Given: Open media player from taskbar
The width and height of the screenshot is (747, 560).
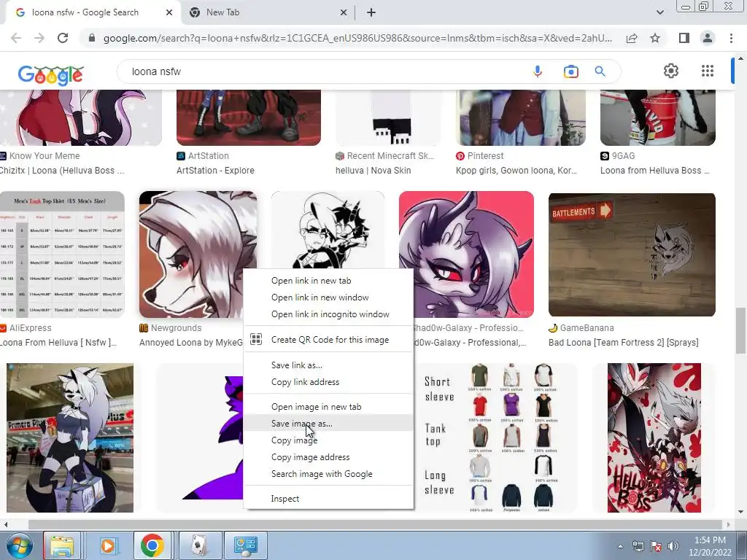Looking at the screenshot, I should tap(108, 545).
